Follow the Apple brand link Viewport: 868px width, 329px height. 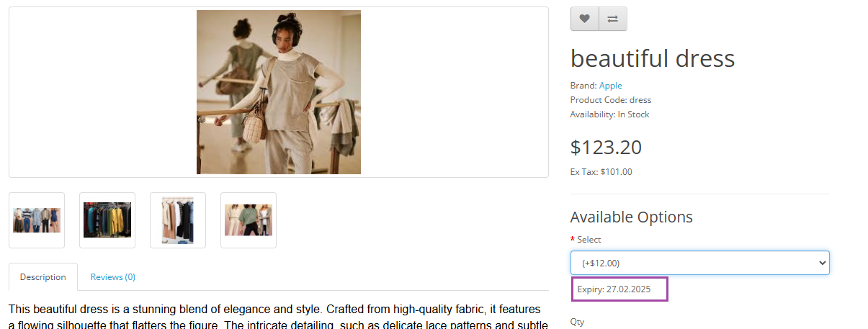610,86
